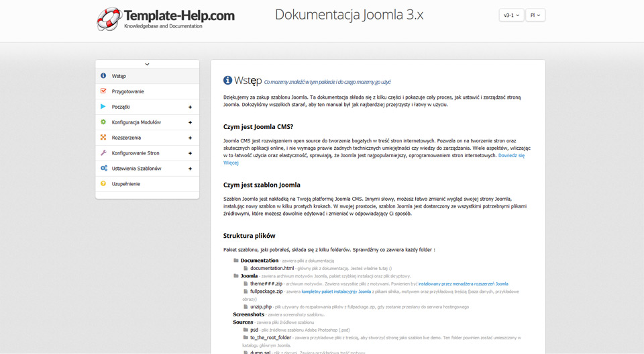Click the Wstęp page heading text
Viewport: 644px width, 354px height.
[248, 80]
